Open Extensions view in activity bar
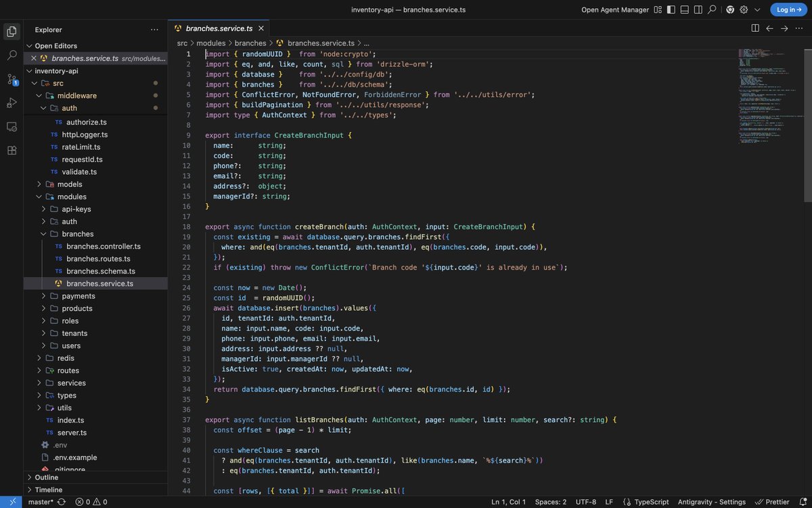Image resolution: width=812 pixels, height=508 pixels. (x=12, y=150)
